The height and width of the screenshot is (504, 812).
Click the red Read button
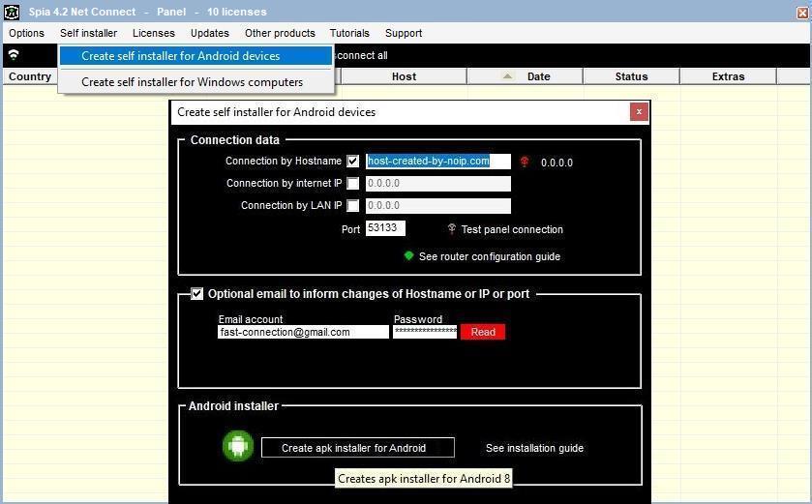[x=483, y=332]
